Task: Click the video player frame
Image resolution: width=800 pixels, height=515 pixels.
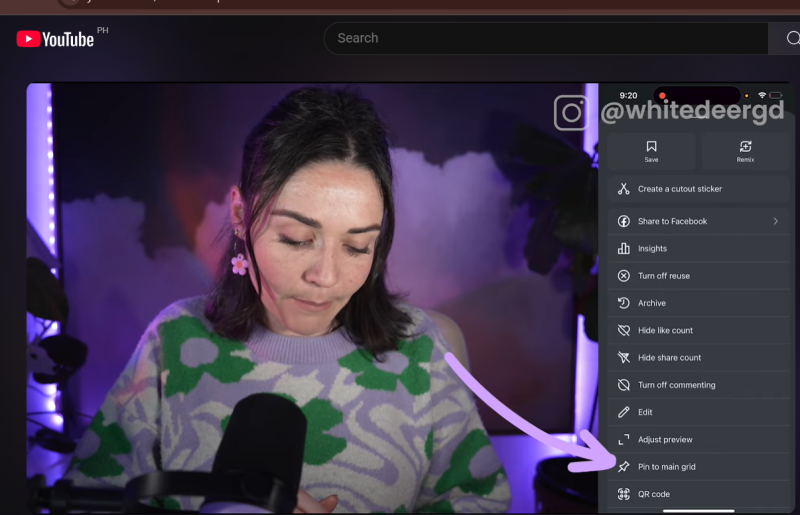Action: 411,298
